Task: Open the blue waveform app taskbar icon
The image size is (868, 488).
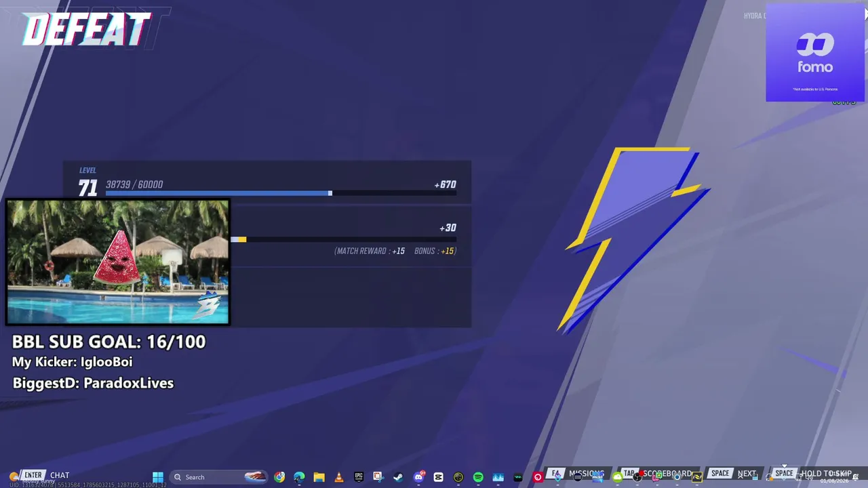Action: pos(498,477)
